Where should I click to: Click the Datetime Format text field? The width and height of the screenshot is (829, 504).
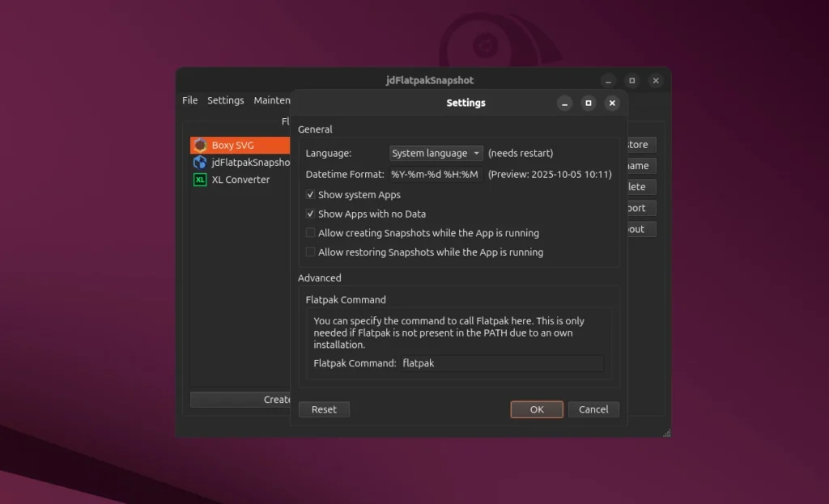[436, 175]
